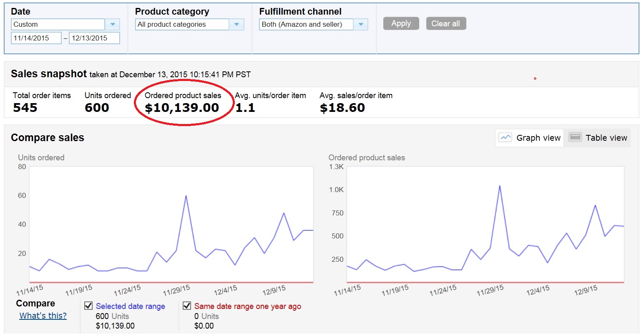Select the Total order items value 545

pos(25,108)
